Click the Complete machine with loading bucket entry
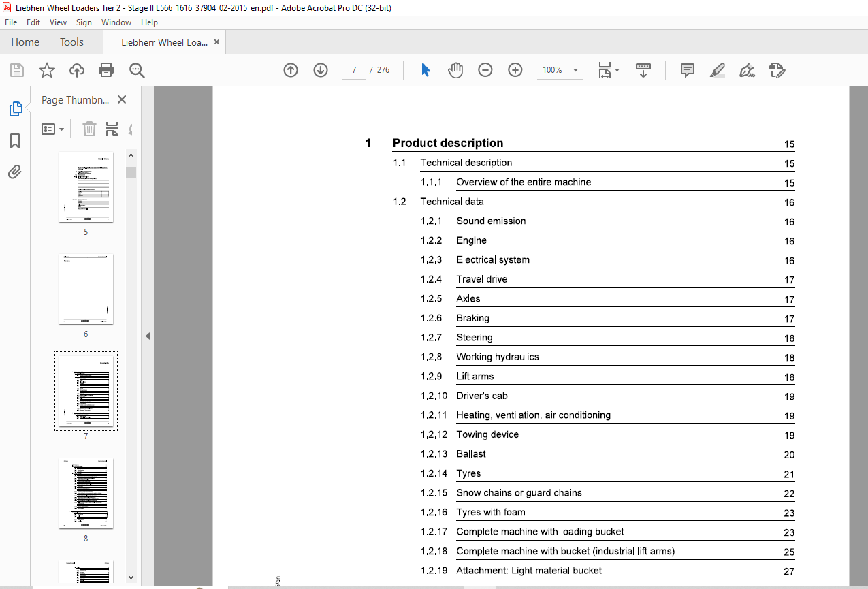The height and width of the screenshot is (589, 868). (541, 532)
